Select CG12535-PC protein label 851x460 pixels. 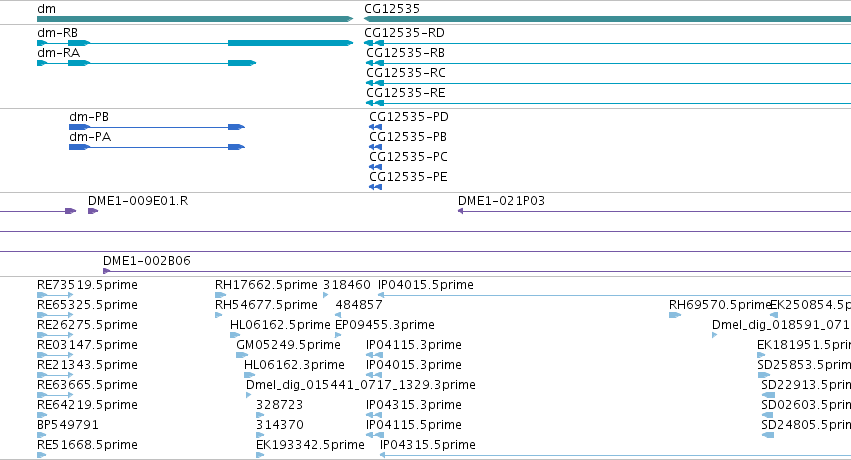[408, 157]
